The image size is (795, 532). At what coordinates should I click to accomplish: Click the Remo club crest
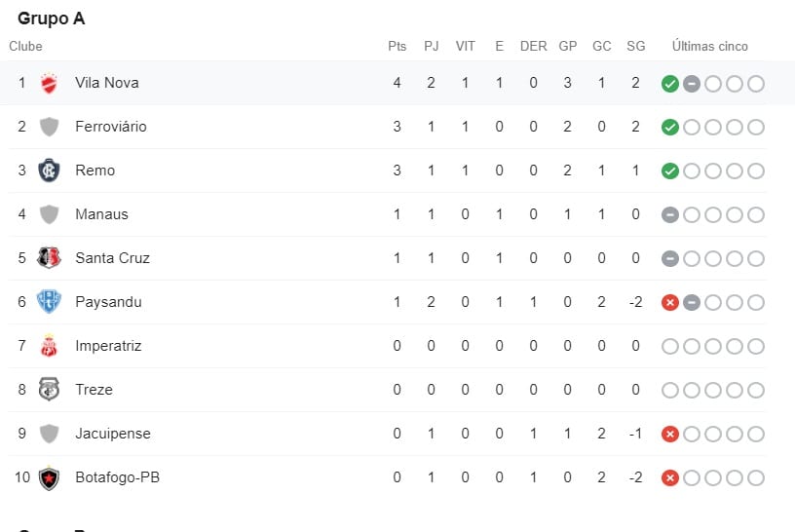(x=49, y=171)
